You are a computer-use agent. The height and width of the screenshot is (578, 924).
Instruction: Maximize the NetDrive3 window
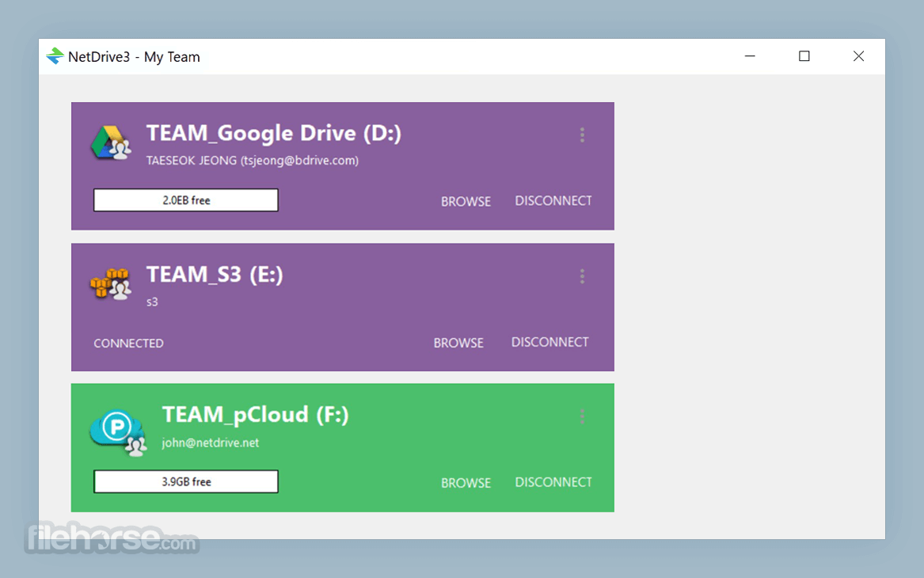[804, 56]
